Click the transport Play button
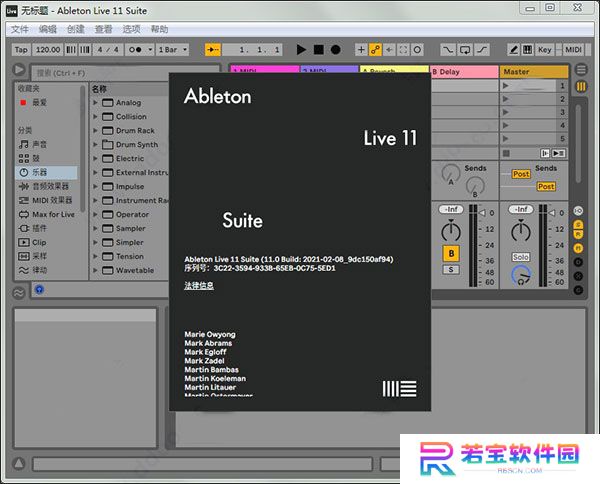 point(301,50)
